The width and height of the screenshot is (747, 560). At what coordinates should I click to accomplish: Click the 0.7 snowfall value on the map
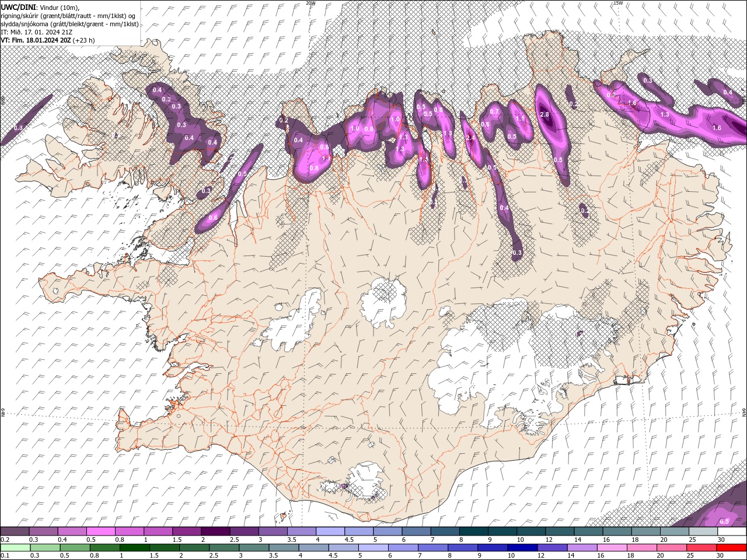coord(494,111)
